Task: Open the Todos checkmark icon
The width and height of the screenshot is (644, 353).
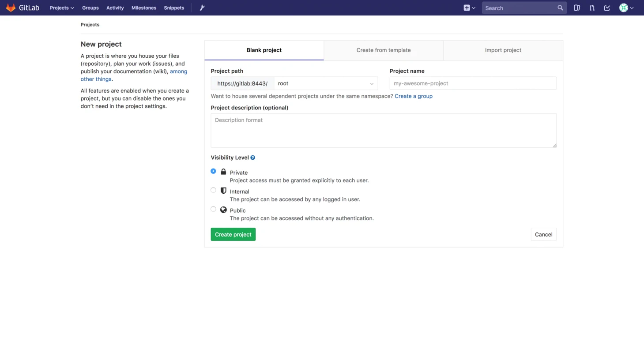Action: 607,8
